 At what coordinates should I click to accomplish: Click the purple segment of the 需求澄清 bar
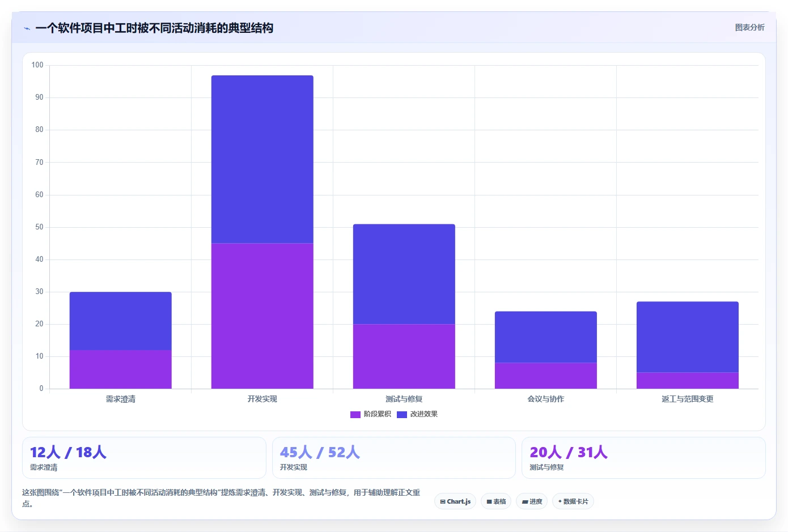point(121,369)
